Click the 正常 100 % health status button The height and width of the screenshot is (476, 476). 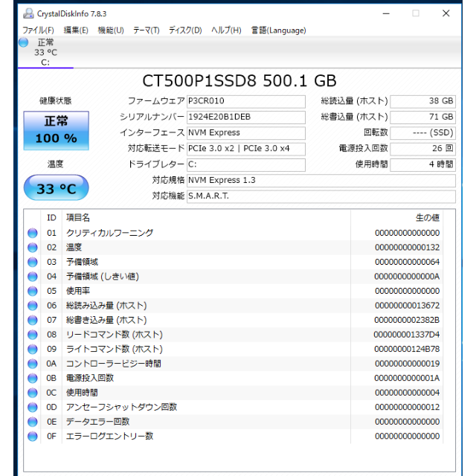(57, 131)
